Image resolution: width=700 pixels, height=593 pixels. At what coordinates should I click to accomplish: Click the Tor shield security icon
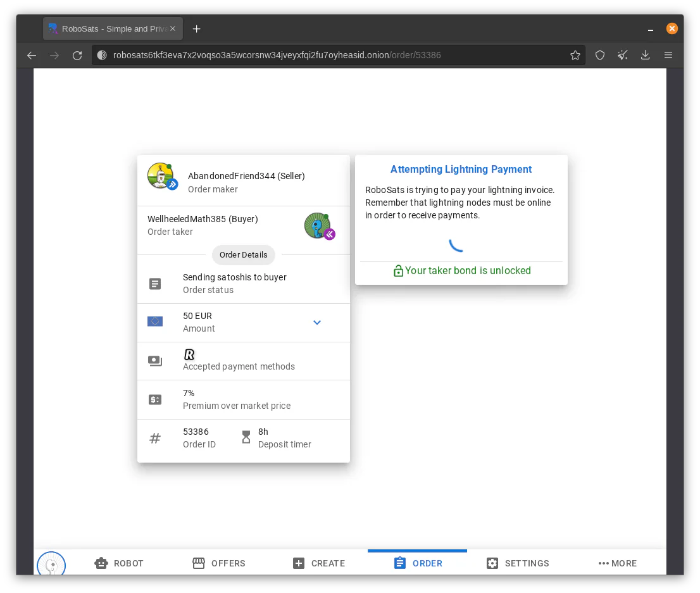600,55
